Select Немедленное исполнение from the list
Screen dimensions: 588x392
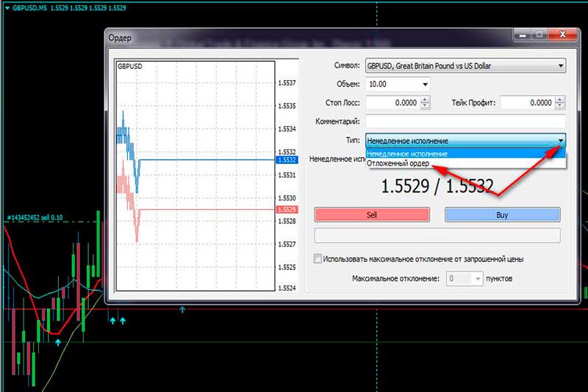pyautogui.click(x=406, y=153)
